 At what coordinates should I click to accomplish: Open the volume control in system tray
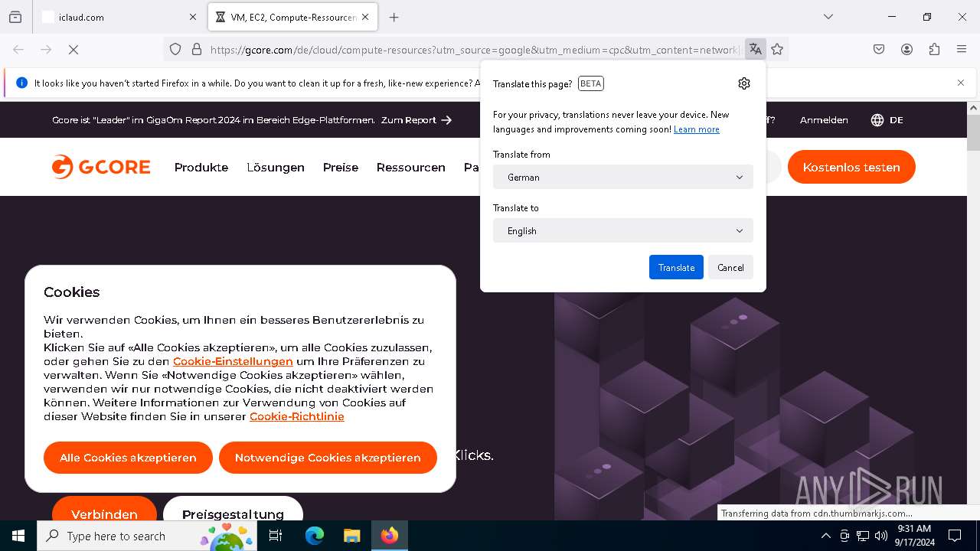click(x=881, y=536)
